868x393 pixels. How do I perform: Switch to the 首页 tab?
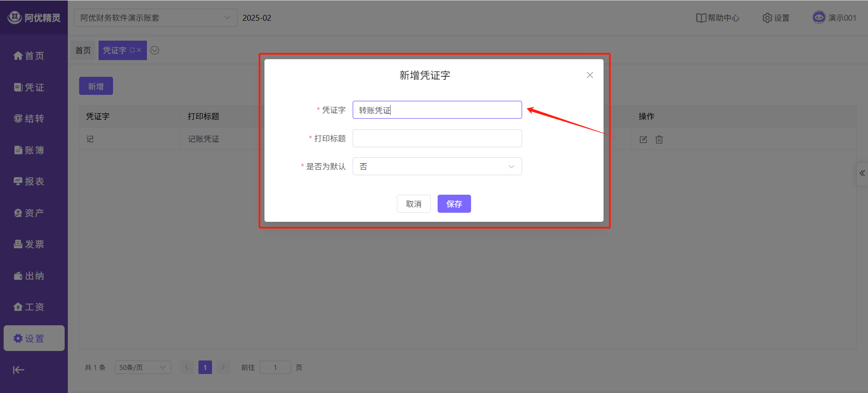tap(83, 50)
